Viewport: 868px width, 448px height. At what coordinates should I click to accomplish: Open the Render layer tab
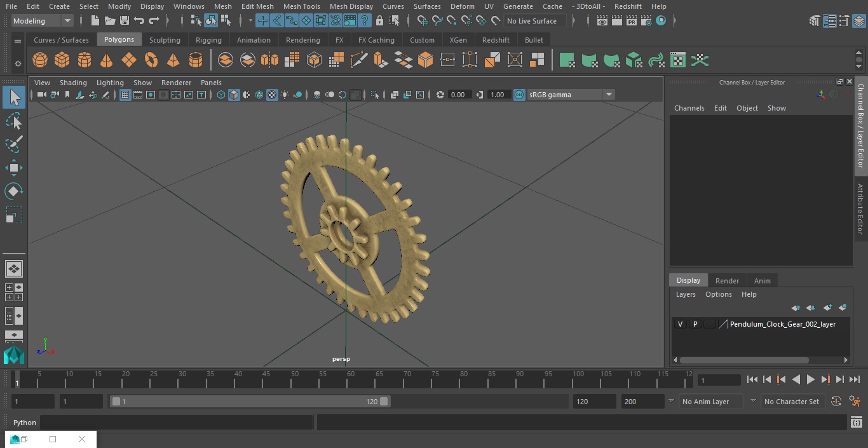pos(727,281)
